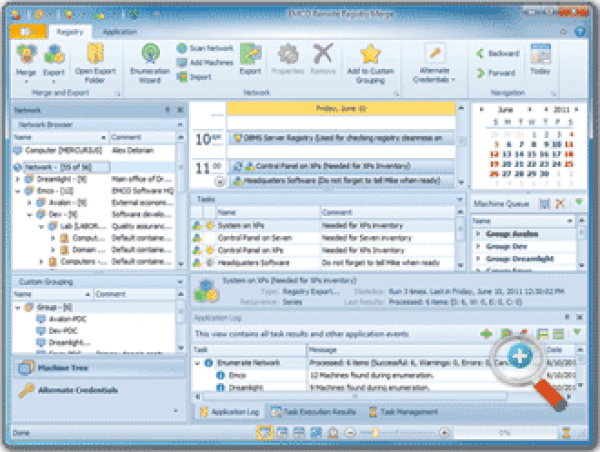Navigate Backward in the calendar

point(498,53)
